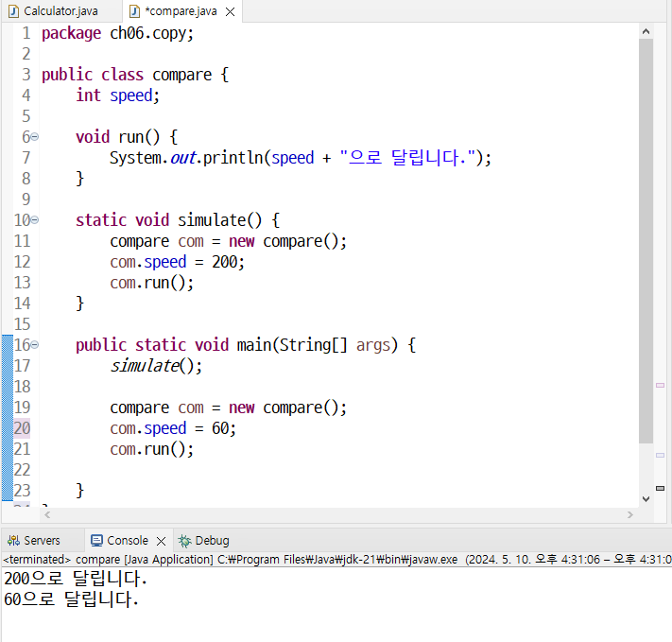Viewport: 672px width, 642px height.
Task: Collapse the simulate() method fold at line 10
Action: (x=35, y=220)
